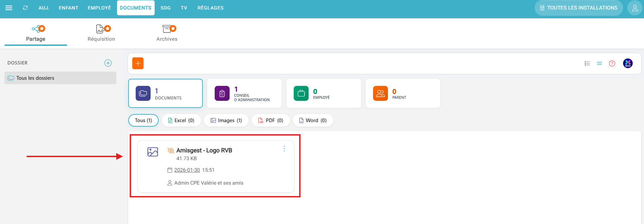Open the Archives tab
Viewport: 644px width, 224px height.
tap(167, 33)
